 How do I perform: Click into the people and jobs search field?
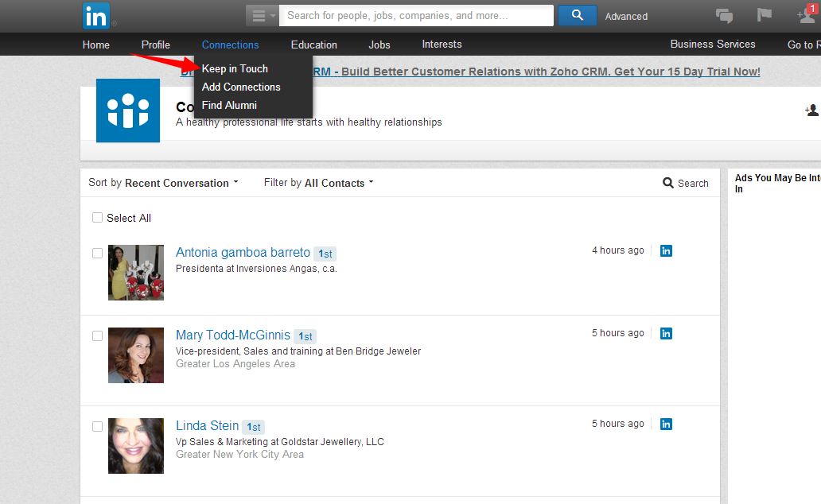click(416, 16)
